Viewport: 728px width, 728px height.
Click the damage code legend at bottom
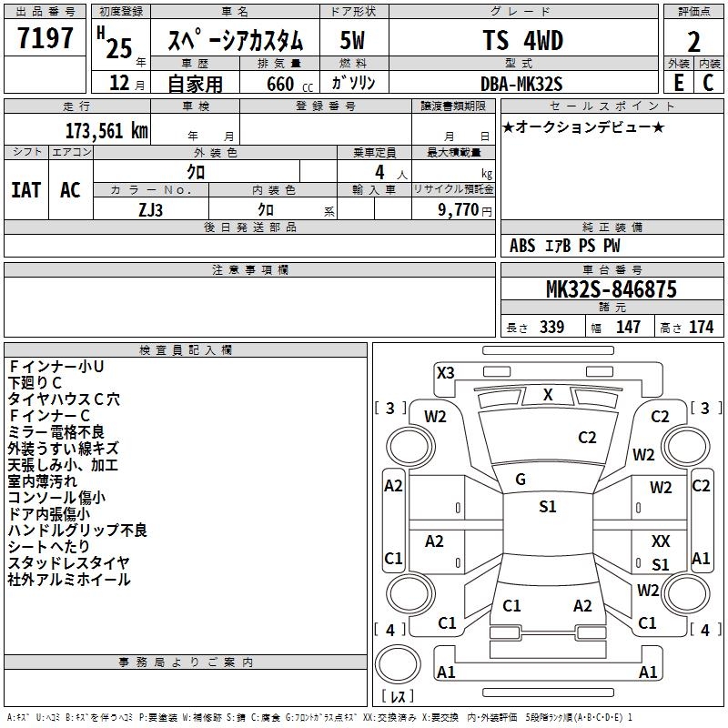[319, 718]
